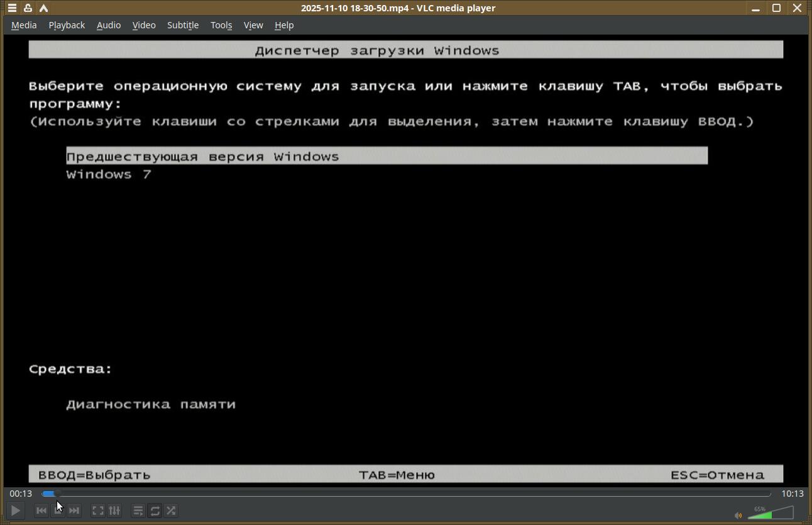The width and height of the screenshot is (812, 525).
Task: Click the "Средства:" text in the video
Action: click(x=70, y=369)
